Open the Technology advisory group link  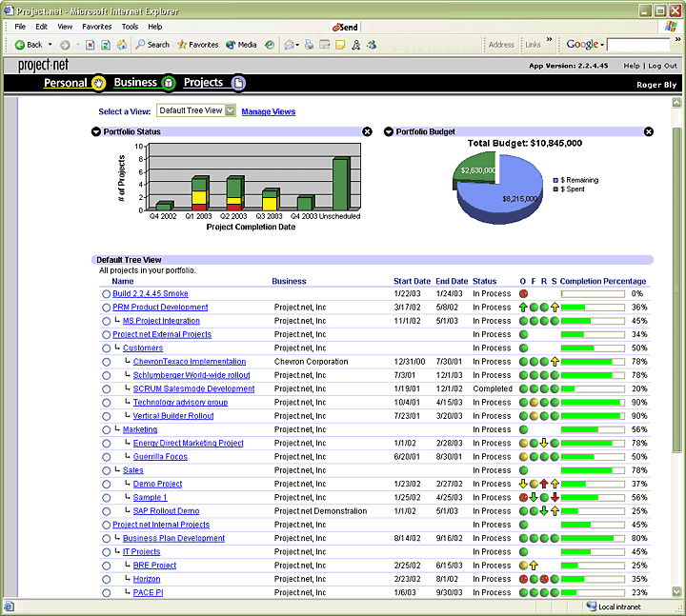click(180, 402)
